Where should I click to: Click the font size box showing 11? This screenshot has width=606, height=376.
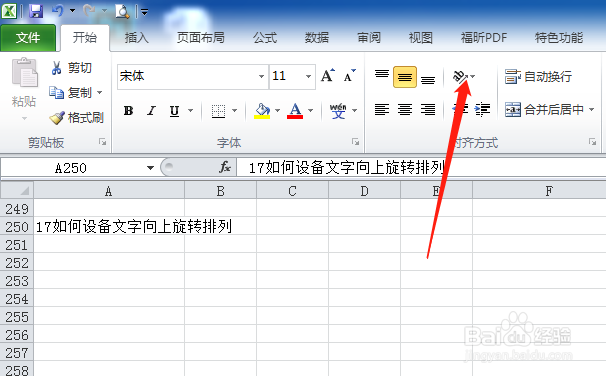(x=286, y=76)
